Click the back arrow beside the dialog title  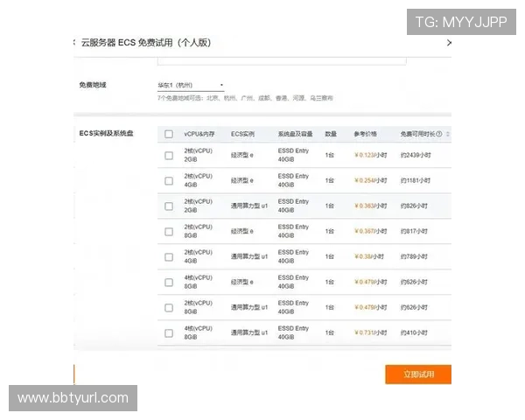(x=74, y=42)
